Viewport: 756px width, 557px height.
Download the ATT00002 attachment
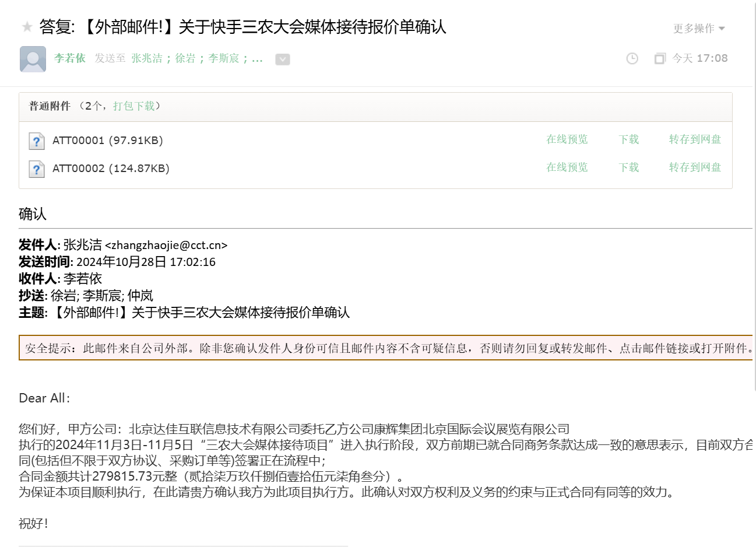pos(628,167)
